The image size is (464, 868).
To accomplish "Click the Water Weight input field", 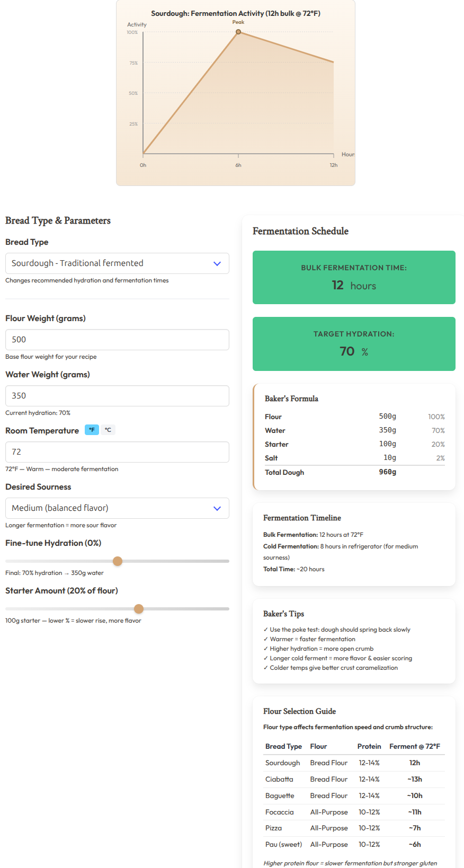I will click(x=117, y=395).
